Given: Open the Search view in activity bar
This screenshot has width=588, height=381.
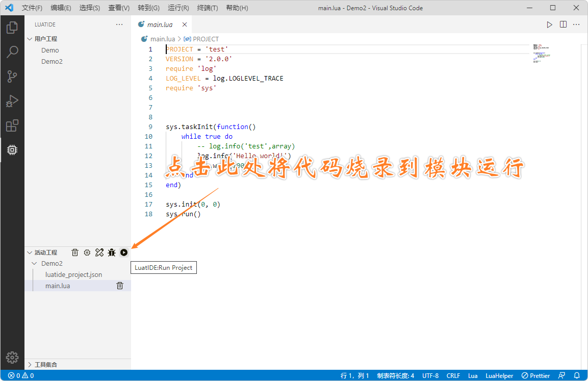Looking at the screenshot, I should click(x=12, y=52).
